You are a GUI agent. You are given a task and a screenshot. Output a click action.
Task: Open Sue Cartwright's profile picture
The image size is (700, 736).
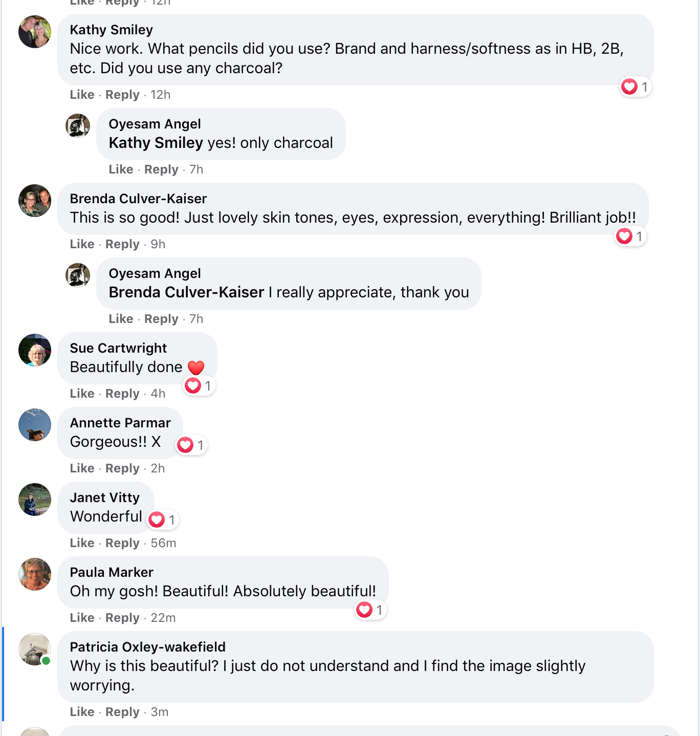(35, 350)
